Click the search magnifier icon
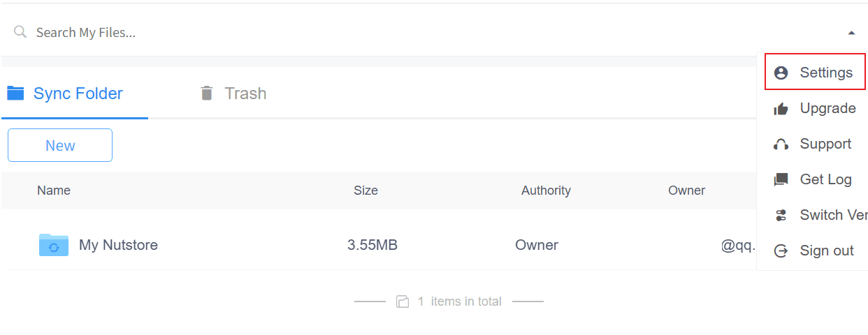 pyautogui.click(x=20, y=32)
